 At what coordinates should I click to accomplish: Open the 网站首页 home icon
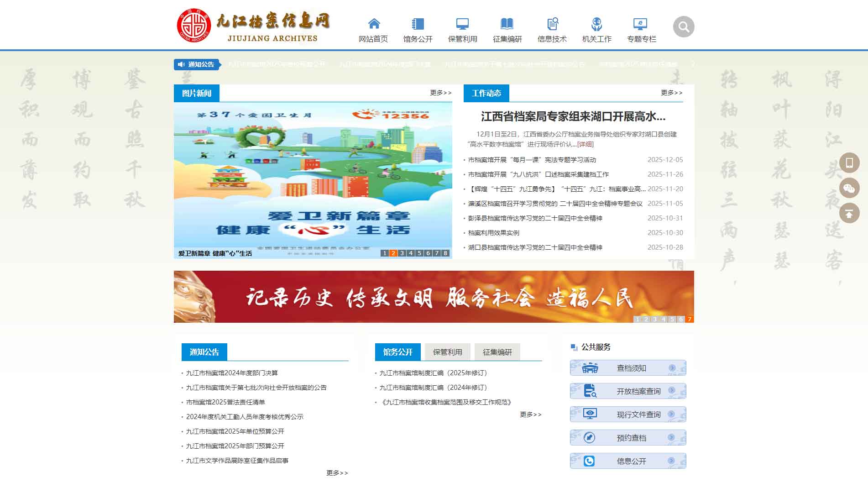click(x=374, y=23)
